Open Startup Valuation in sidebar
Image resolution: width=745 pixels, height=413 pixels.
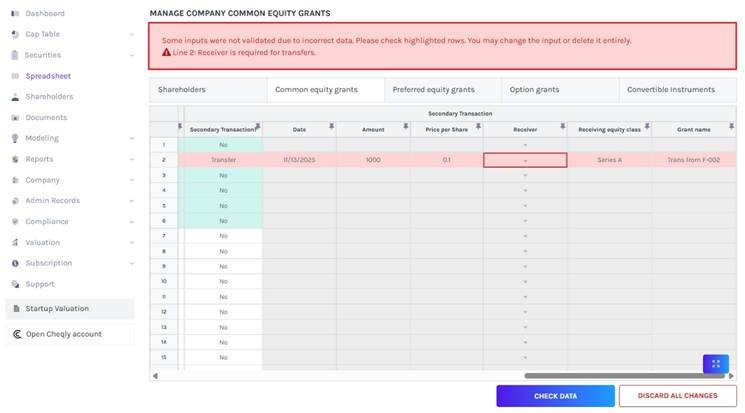[57, 309]
